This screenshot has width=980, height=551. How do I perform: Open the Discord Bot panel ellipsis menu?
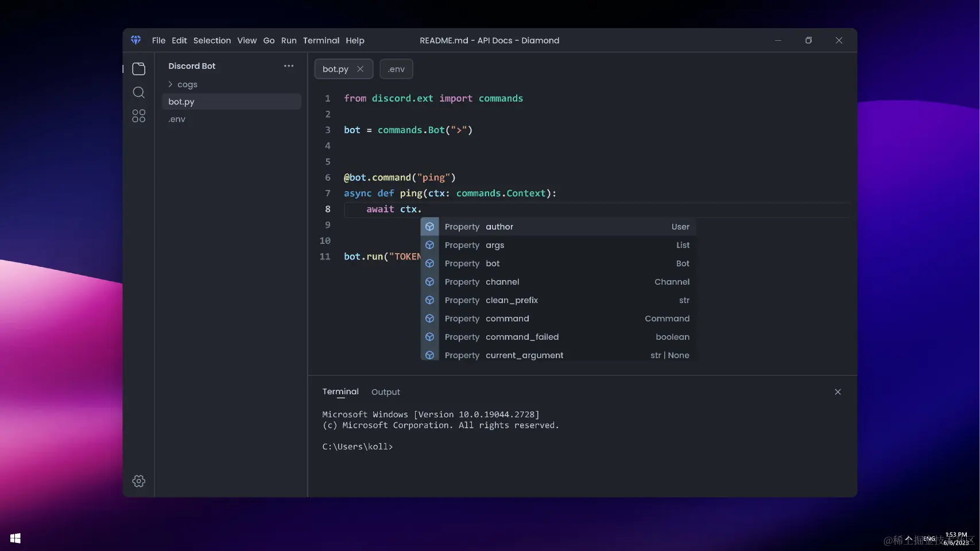(289, 66)
